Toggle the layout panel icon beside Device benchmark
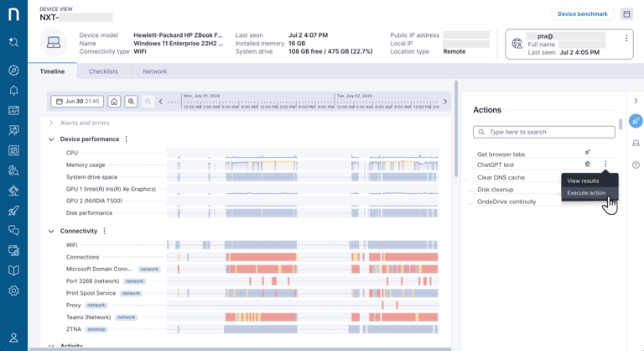The height and width of the screenshot is (351, 644). [x=626, y=14]
